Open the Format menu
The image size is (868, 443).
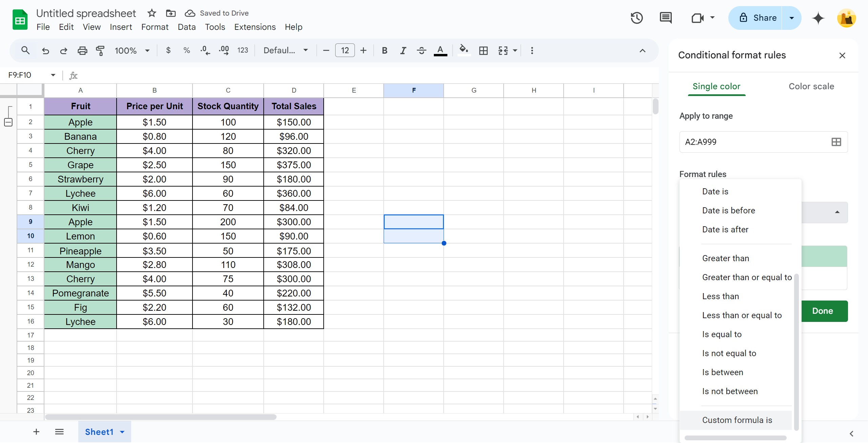click(155, 27)
